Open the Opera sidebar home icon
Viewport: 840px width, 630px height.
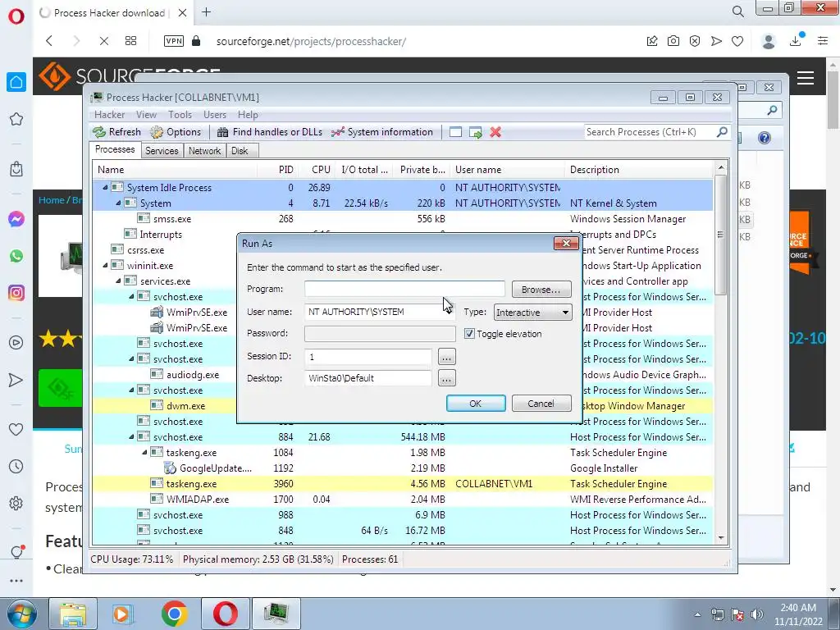16,82
